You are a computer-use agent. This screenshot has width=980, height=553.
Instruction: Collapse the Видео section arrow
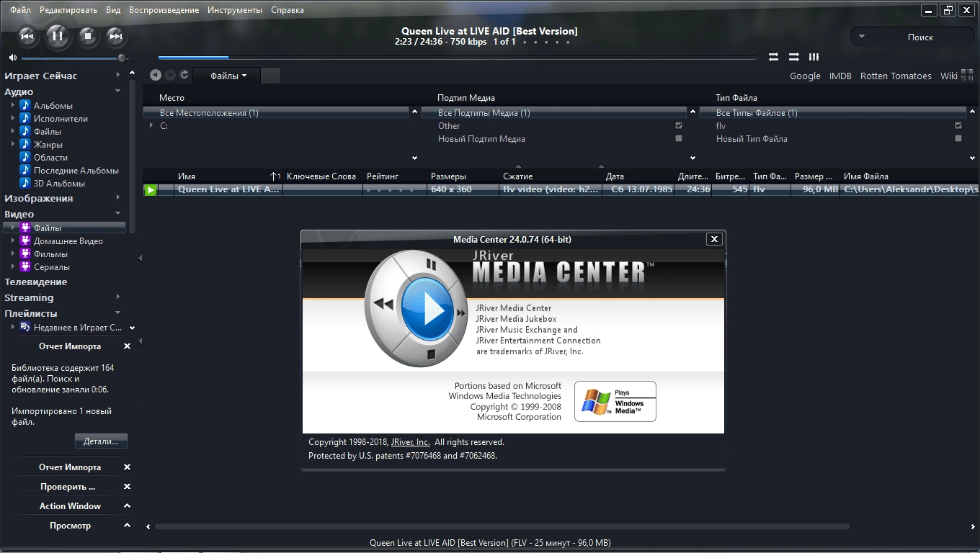click(118, 214)
